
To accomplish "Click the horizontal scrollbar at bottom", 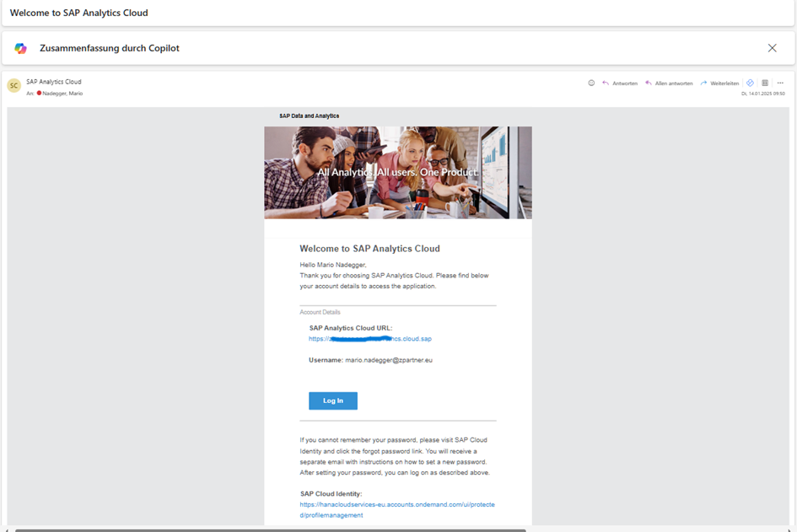I will click(x=270, y=529).
